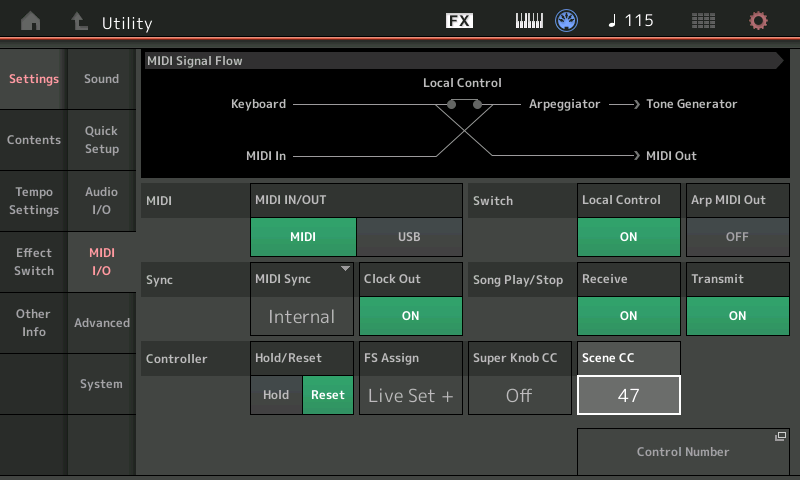Screen dimensions: 800x480
Task: Enable Arp MIDI Out switch
Action: point(737,237)
